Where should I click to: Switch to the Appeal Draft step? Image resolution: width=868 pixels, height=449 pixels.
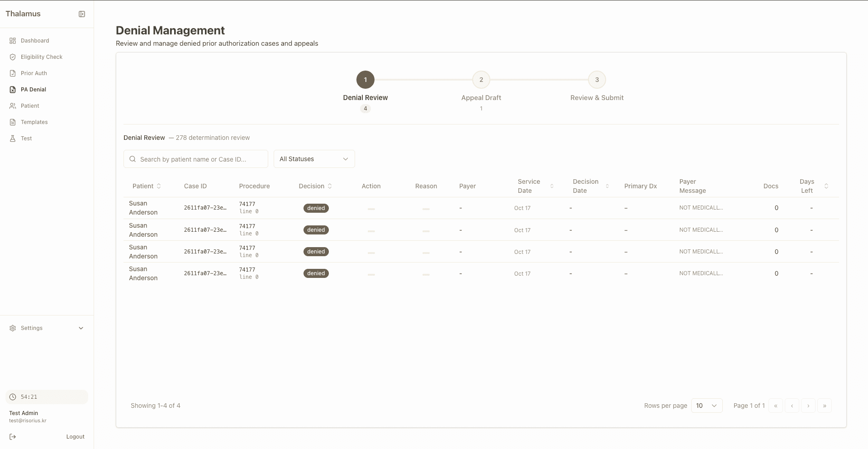[x=481, y=80]
